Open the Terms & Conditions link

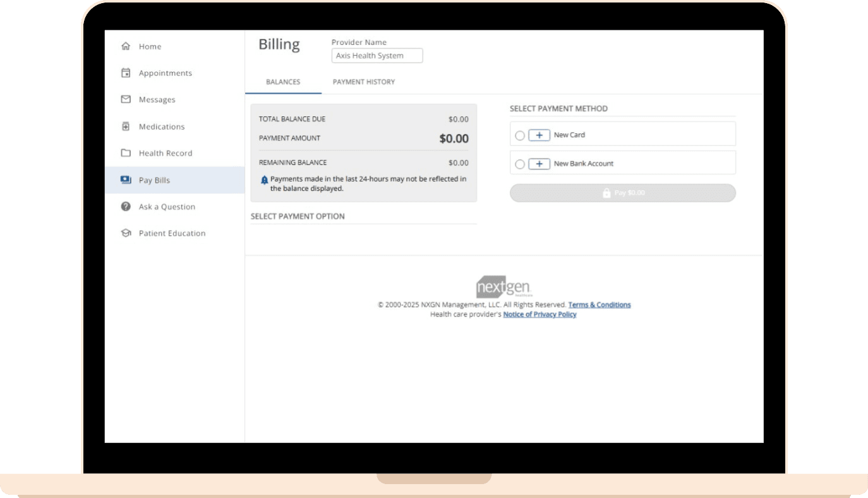(599, 305)
